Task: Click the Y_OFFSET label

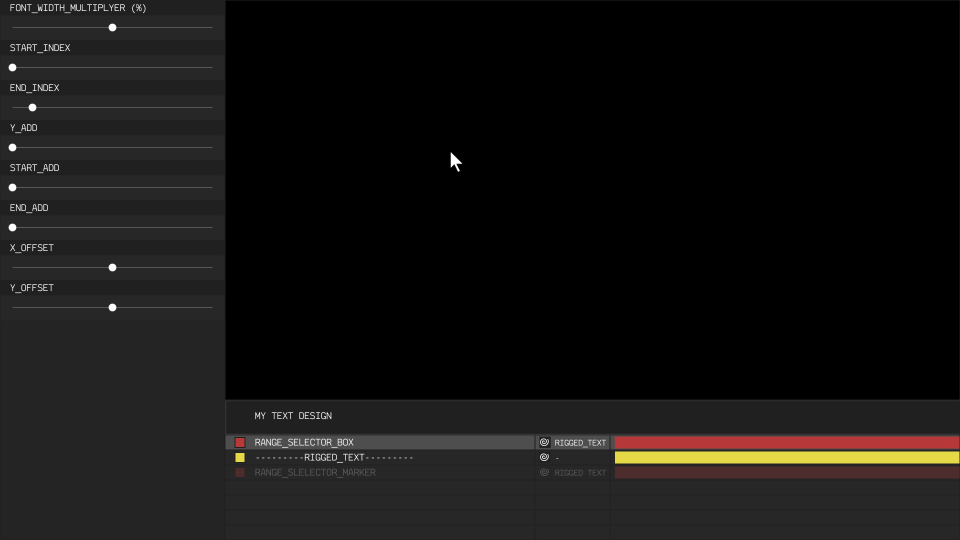Action: click(x=31, y=288)
